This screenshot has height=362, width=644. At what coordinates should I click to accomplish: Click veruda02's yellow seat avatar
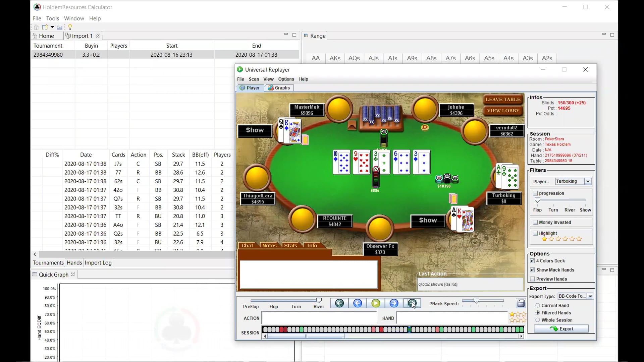[474, 131]
